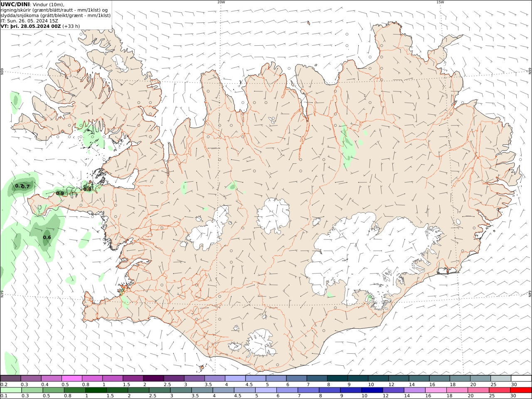
Task: Choose the royal blue 8 swatch in the lower rain scale
Action: click(330, 390)
